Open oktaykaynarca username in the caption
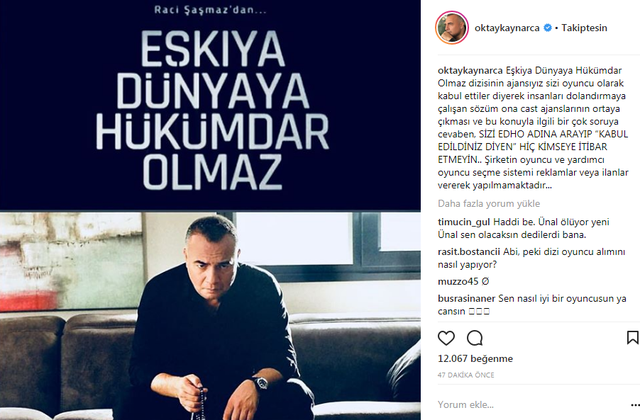The height and width of the screenshot is (420, 640). 470,70
